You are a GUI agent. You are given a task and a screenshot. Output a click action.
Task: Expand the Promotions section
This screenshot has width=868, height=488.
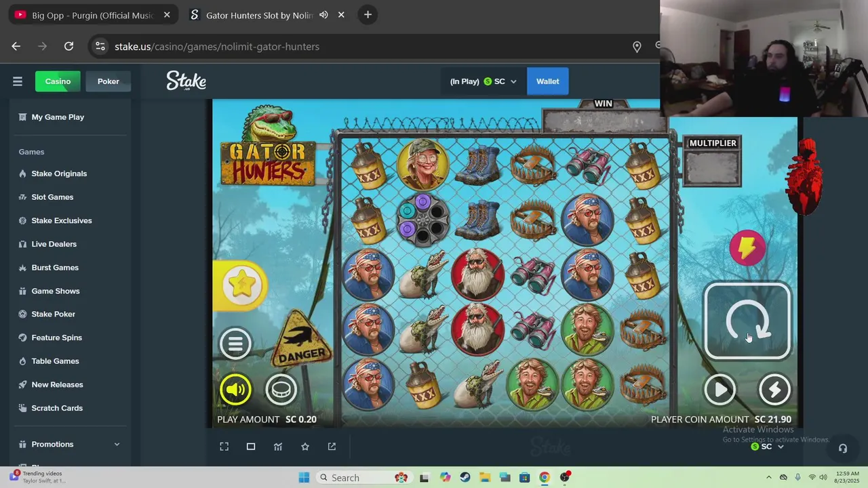[69, 445]
